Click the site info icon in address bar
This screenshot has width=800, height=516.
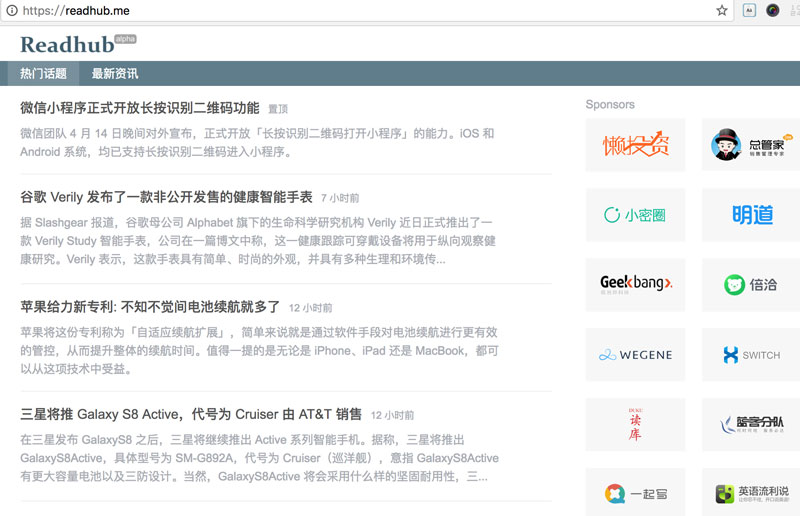11,10
